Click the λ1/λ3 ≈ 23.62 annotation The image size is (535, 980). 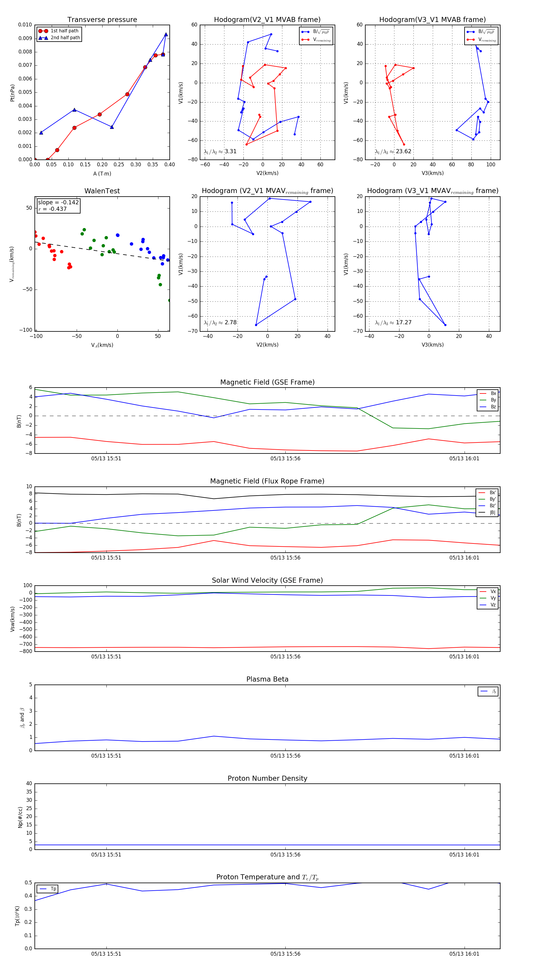coord(393,151)
